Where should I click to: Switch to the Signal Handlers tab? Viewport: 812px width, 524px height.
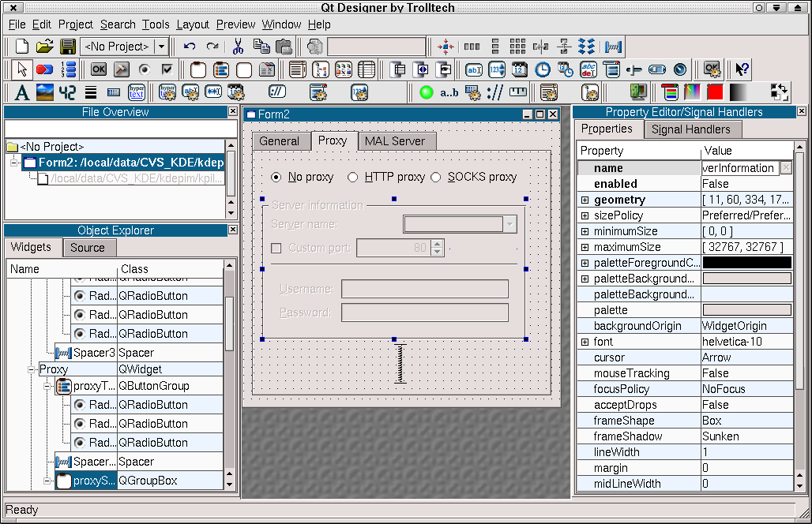690,129
